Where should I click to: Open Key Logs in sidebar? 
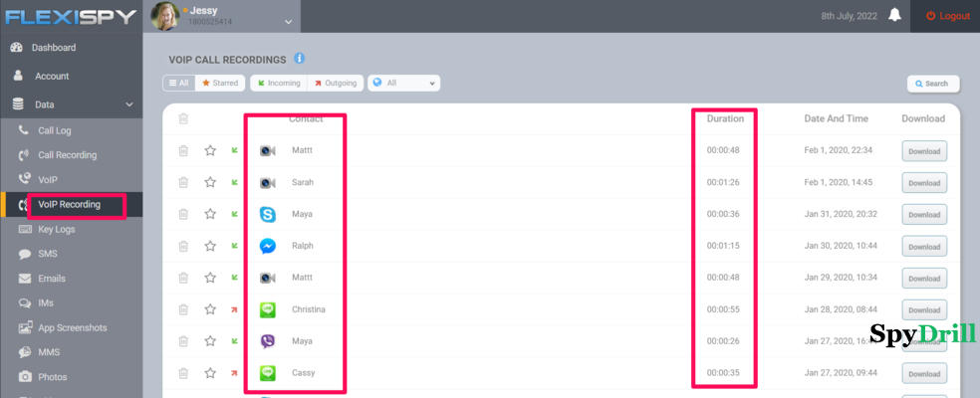click(x=56, y=229)
